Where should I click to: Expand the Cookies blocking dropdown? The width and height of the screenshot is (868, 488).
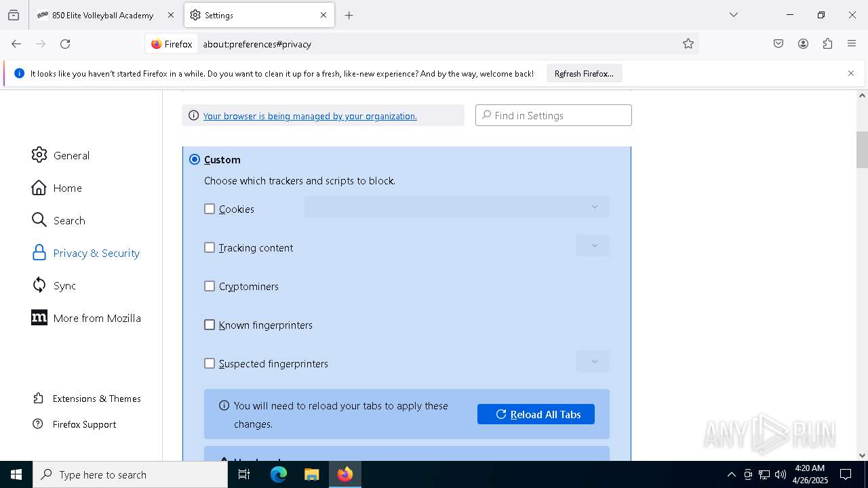tap(456, 207)
